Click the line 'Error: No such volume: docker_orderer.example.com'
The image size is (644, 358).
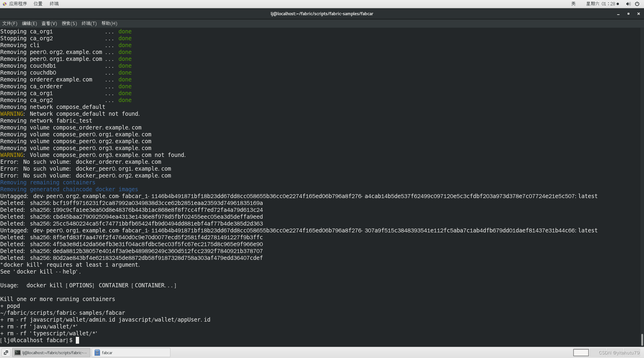(x=81, y=162)
